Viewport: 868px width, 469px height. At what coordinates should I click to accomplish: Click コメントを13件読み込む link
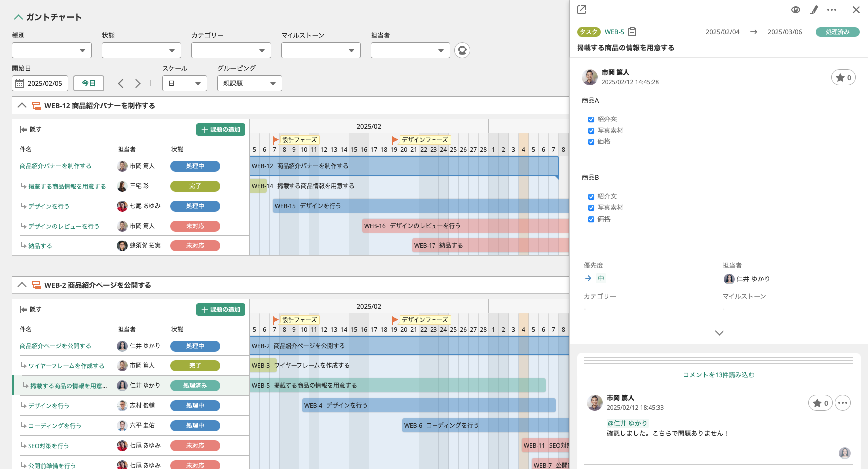pos(719,375)
